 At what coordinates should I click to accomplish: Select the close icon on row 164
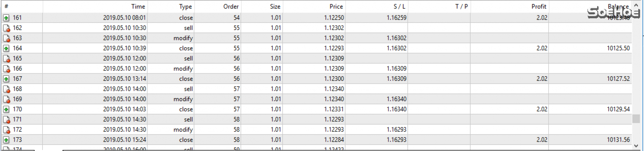click(x=6, y=48)
